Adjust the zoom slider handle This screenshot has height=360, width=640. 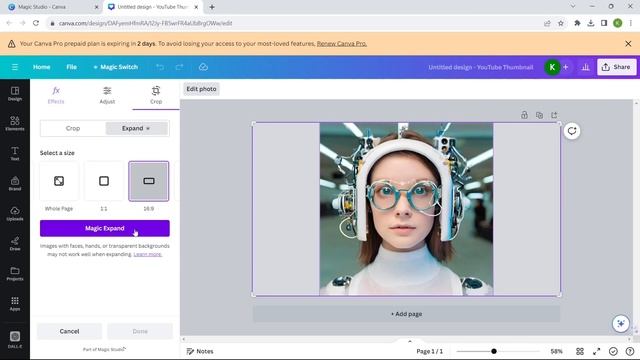pos(494,351)
